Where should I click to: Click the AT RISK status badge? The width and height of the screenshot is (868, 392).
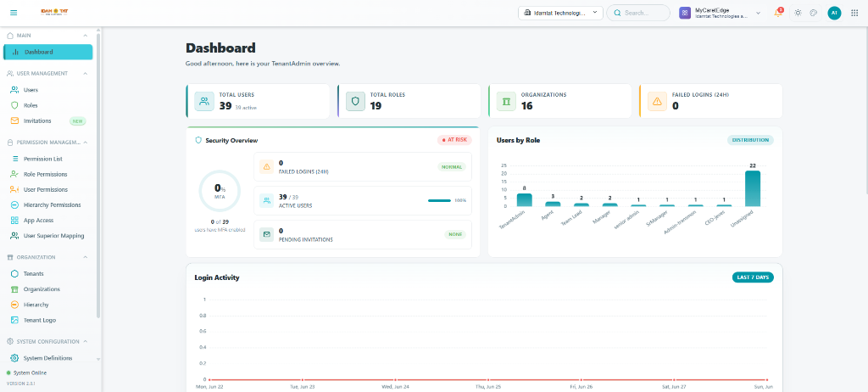454,140
